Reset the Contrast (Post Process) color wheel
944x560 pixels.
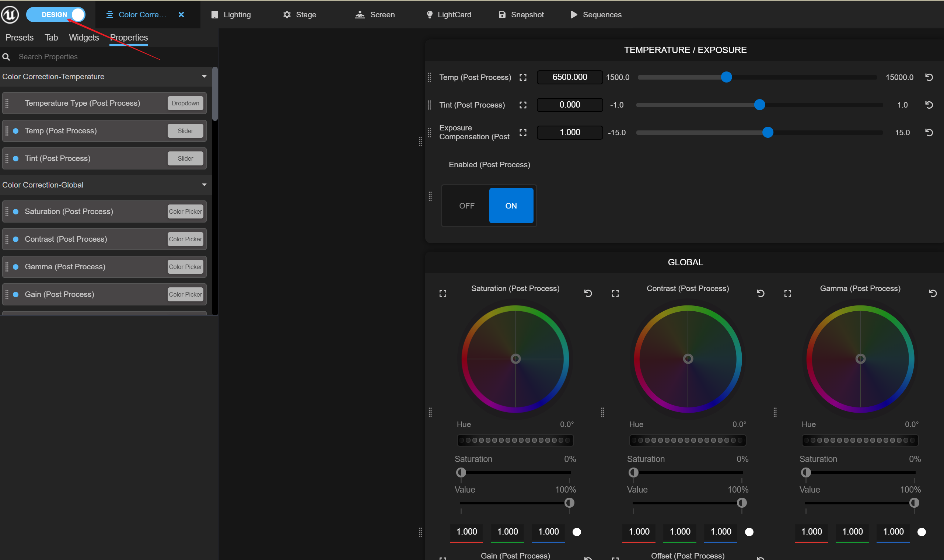click(761, 293)
